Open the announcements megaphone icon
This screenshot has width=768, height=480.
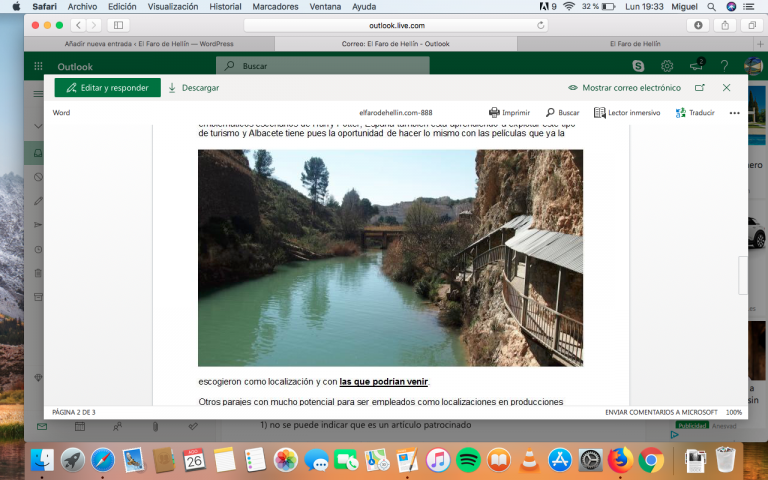pos(696,66)
